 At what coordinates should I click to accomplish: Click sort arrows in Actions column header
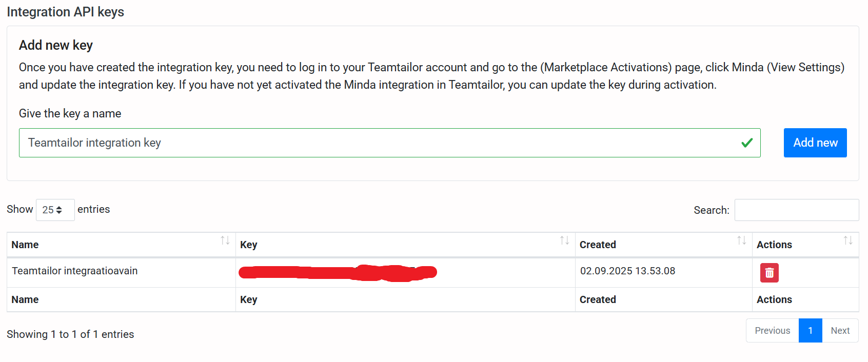point(848,240)
